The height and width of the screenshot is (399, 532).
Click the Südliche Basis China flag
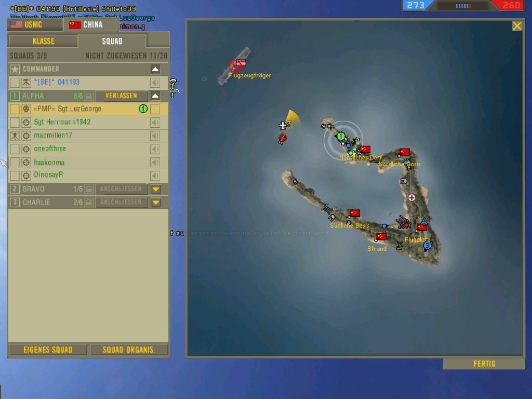click(355, 213)
